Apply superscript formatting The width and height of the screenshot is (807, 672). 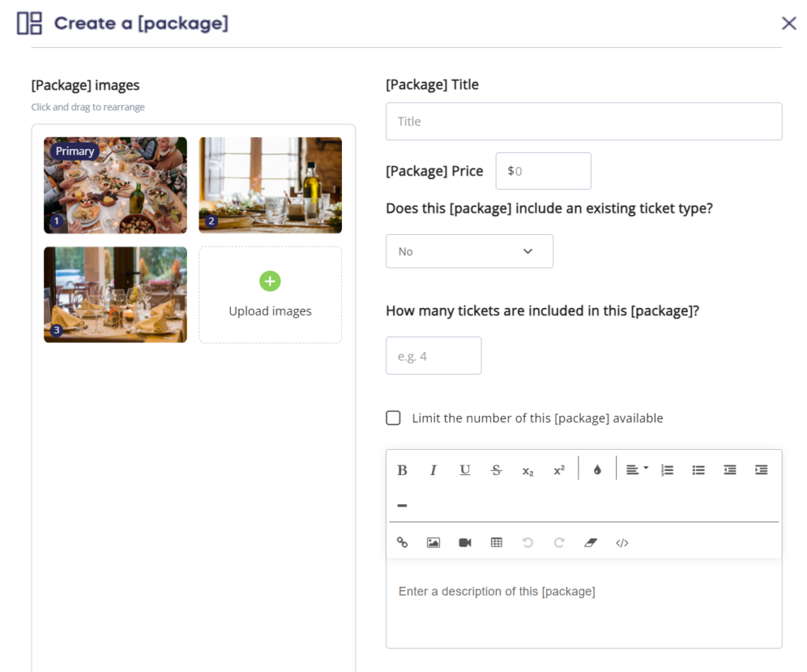[x=559, y=470]
